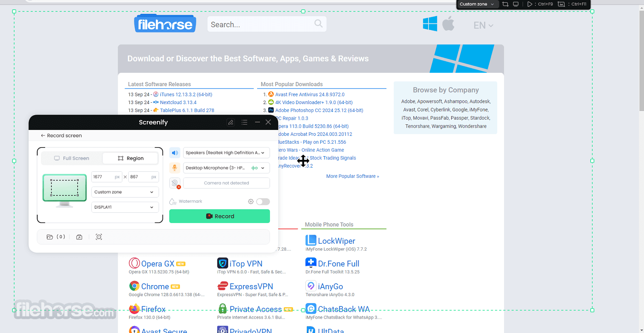Toggle the camera icon

coord(175,183)
